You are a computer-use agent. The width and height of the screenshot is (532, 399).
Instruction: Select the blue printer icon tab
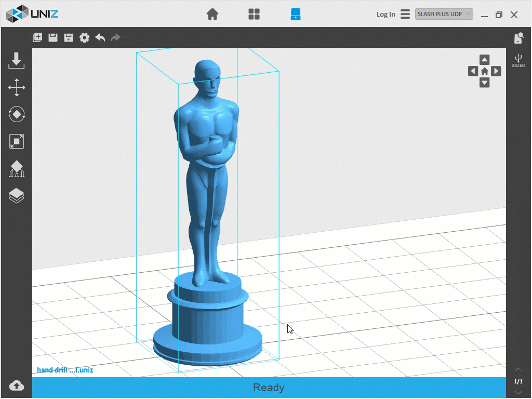click(296, 14)
